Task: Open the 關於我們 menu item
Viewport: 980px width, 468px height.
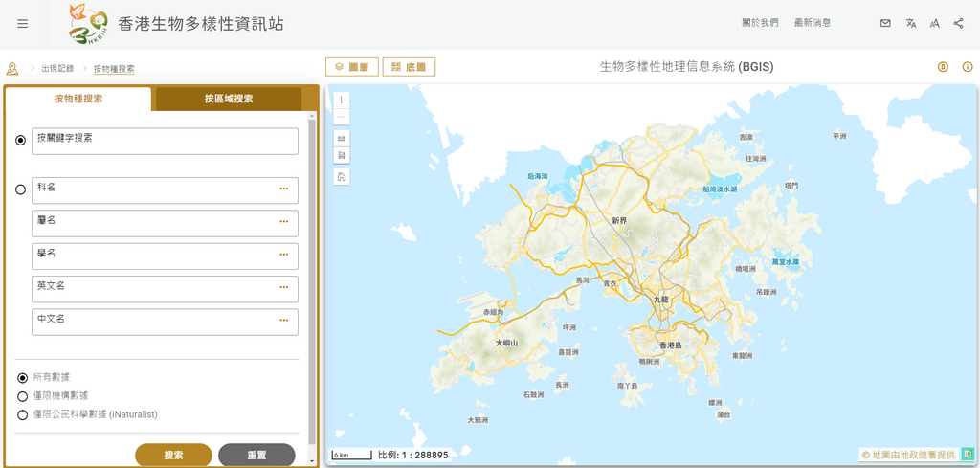Action: tap(760, 23)
